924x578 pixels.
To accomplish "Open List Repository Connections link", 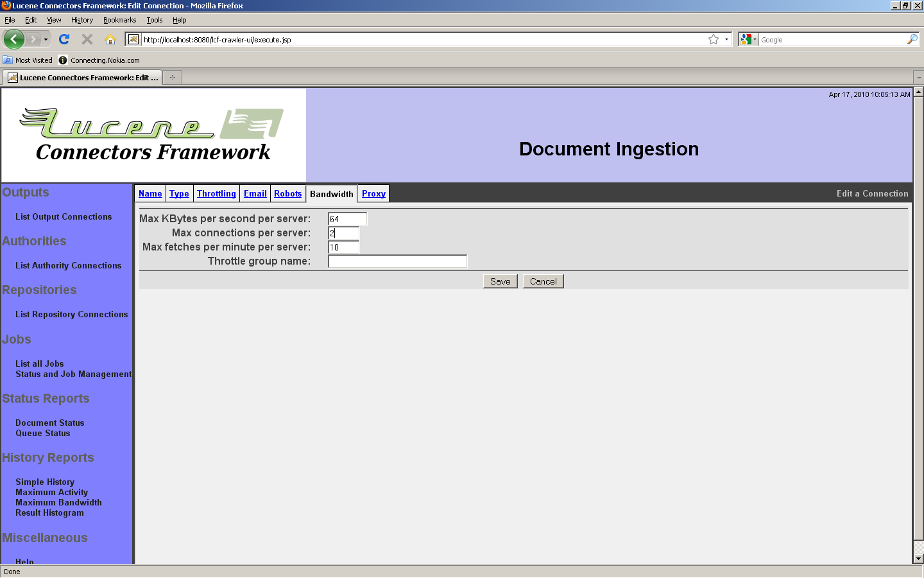I will pos(71,314).
